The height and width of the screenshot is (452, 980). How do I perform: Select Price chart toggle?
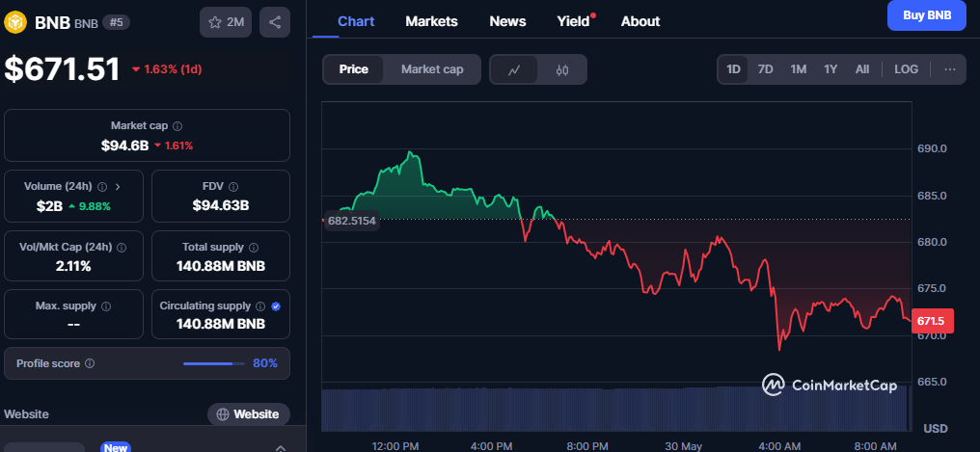click(354, 69)
